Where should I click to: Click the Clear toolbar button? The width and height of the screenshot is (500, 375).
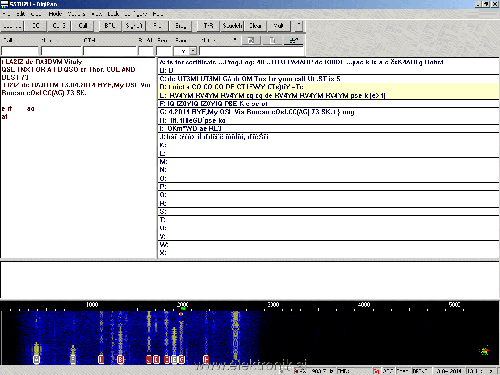pyautogui.click(x=255, y=26)
